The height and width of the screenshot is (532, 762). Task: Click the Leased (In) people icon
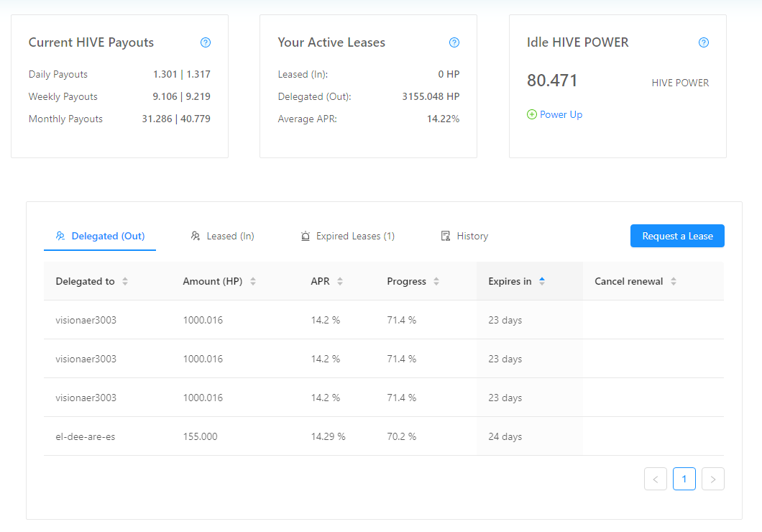[196, 236]
